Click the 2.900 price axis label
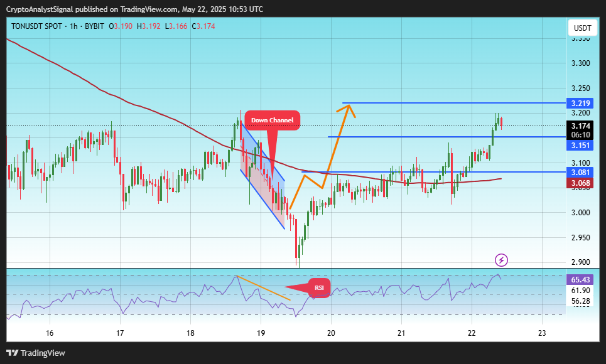 [x=580, y=262]
